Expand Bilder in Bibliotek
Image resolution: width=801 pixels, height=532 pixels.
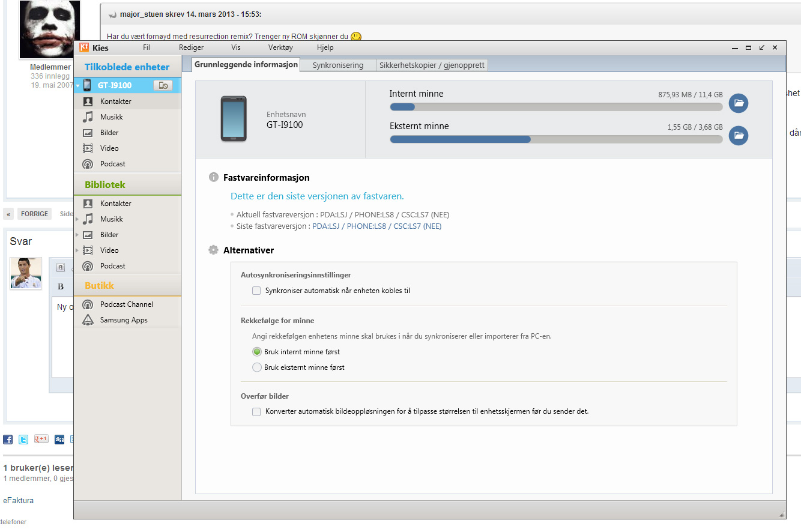tap(77, 235)
